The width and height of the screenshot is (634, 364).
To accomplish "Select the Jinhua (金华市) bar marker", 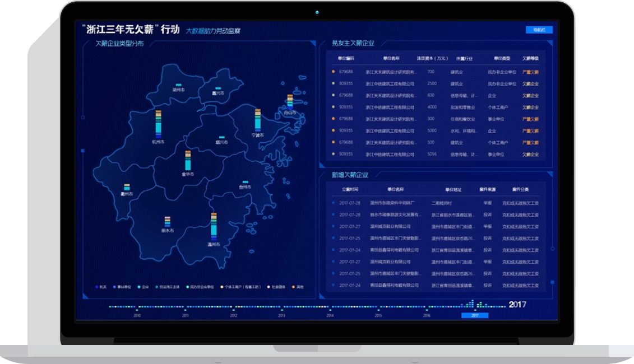I will 188,161.
